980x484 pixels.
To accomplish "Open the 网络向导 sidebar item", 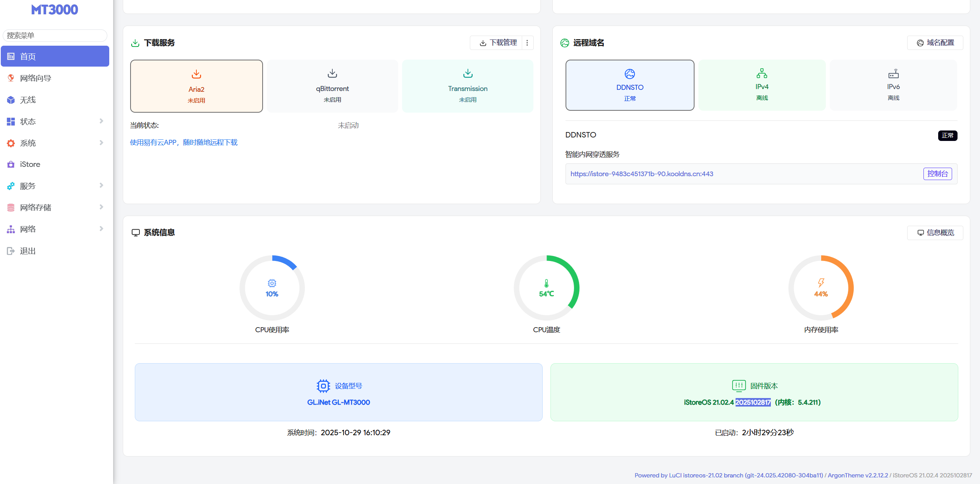I will [36, 78].
